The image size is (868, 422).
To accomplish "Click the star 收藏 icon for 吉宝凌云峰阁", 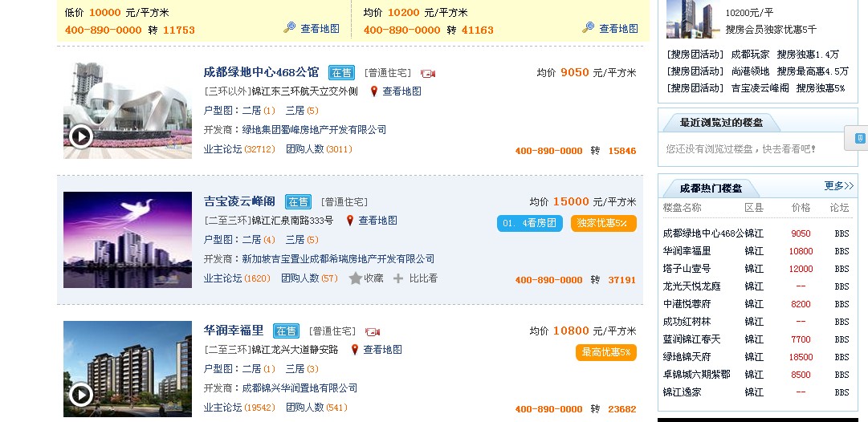I will (356, 278).
